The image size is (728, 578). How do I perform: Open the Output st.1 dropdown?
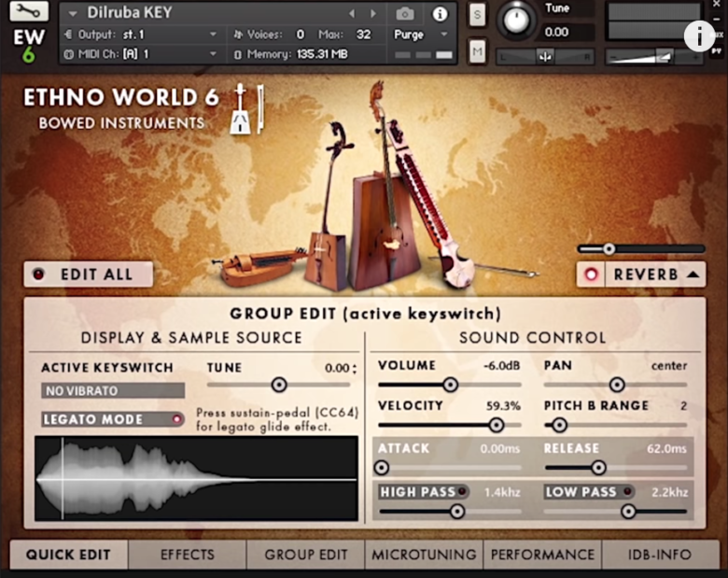pyautogui.click(x=213, y=35)
